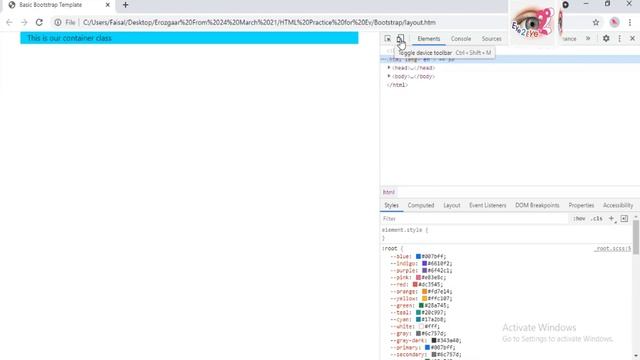Click the #007bff value of --blue
The height and width of the screenshot is (360, 640).
coord(434,256)
